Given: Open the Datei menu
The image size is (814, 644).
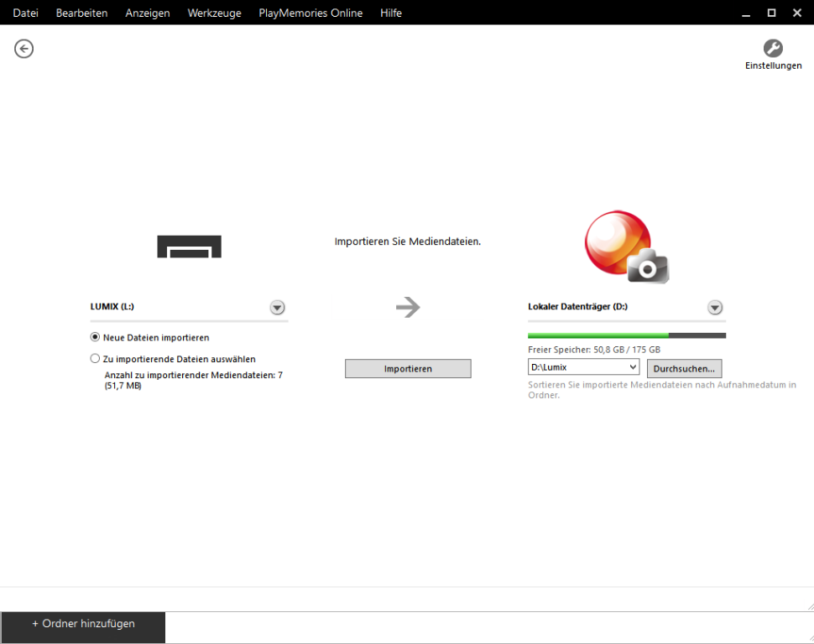Looking at the screenshot, I should [25, 13].
